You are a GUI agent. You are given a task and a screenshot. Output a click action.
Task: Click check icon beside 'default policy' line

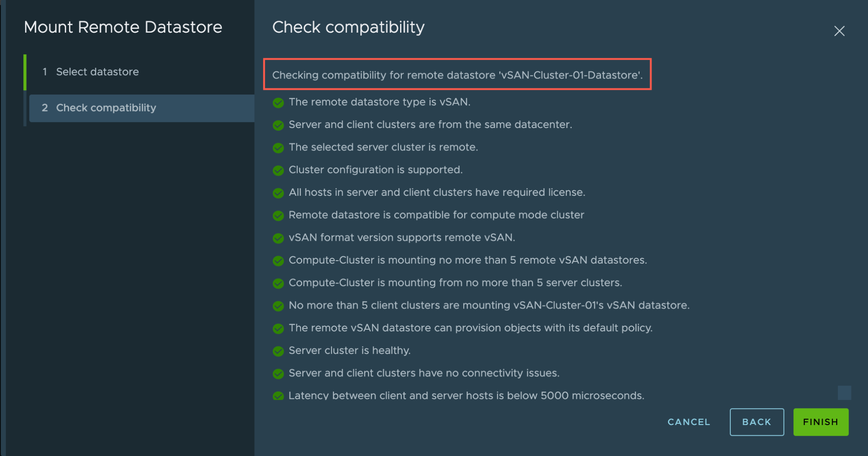tap(278, 328)
